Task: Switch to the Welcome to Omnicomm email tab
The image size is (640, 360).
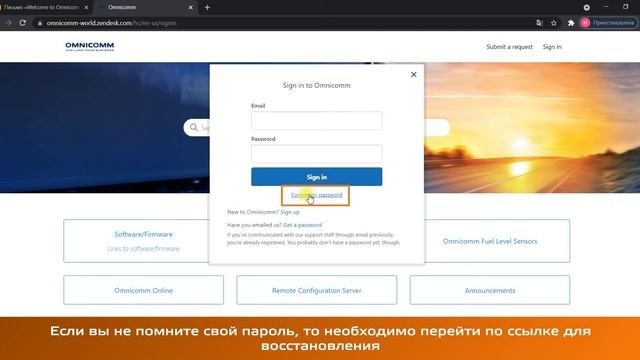Action: coord(41,7)
